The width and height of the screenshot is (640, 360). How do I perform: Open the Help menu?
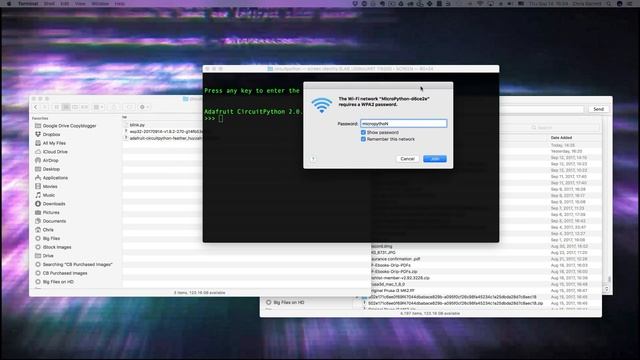[x=120, y=3]
